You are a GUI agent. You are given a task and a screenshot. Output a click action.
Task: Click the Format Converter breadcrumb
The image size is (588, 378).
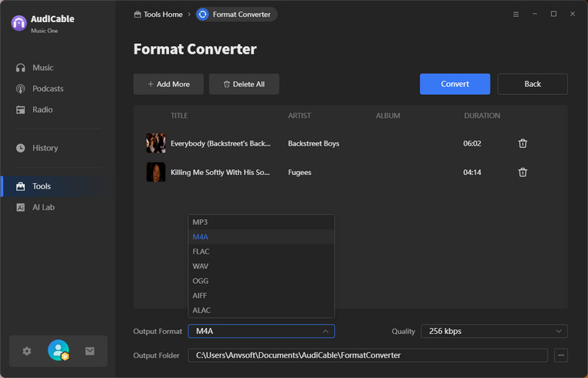[x=237, y=14]
